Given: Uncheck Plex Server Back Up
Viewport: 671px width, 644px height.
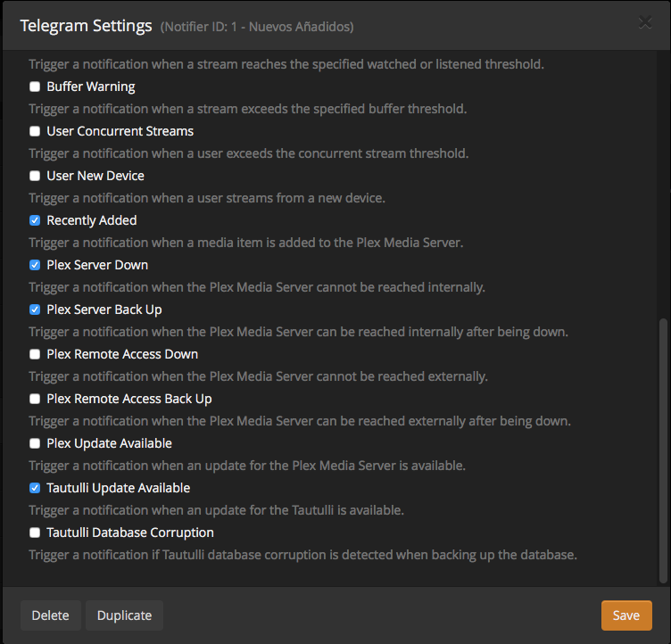Looking at the screenshot, I should (x=35, y=310).
